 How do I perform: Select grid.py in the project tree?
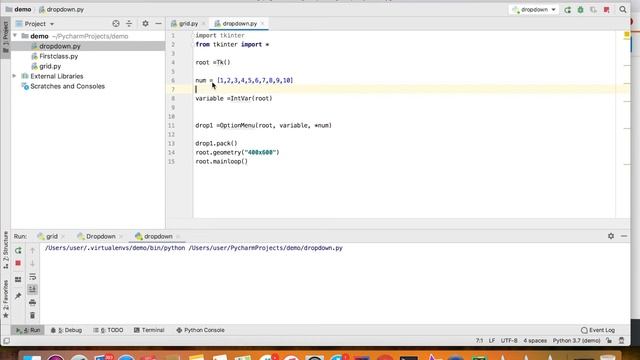click(x=50, y=66)
